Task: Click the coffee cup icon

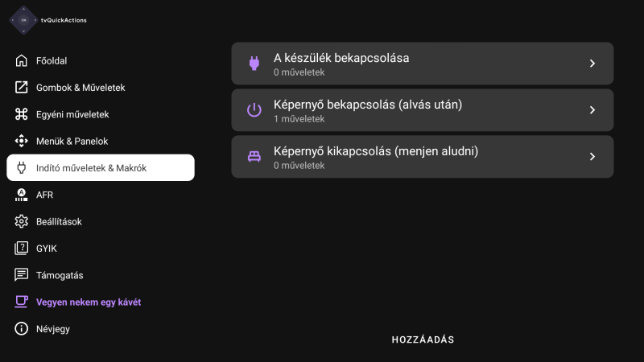Action: tap(22, 302)
